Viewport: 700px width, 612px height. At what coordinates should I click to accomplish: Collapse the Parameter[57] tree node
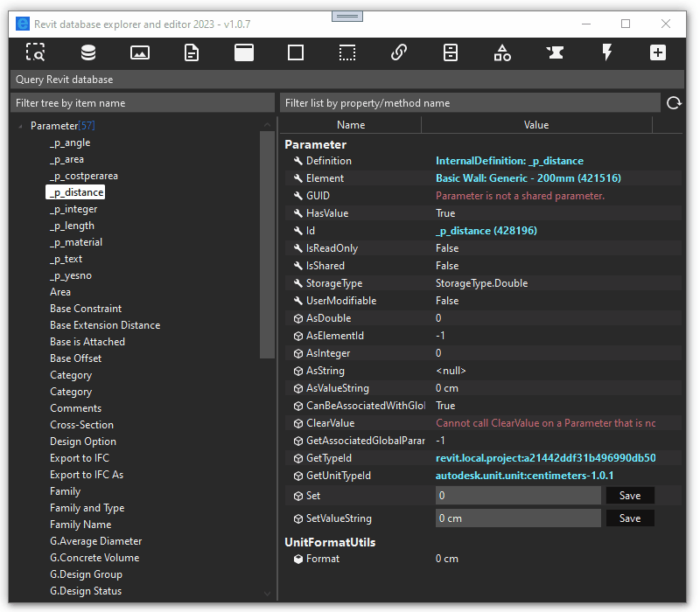click(20, 126)
